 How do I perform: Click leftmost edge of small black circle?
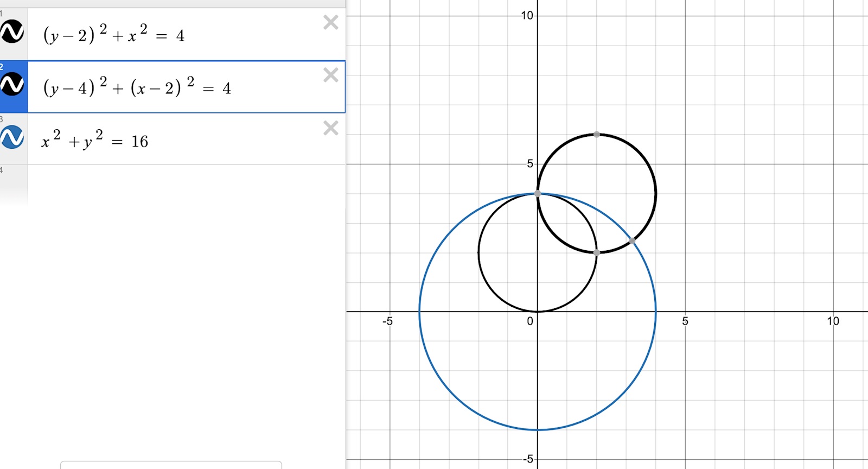(x=478, y=252)
